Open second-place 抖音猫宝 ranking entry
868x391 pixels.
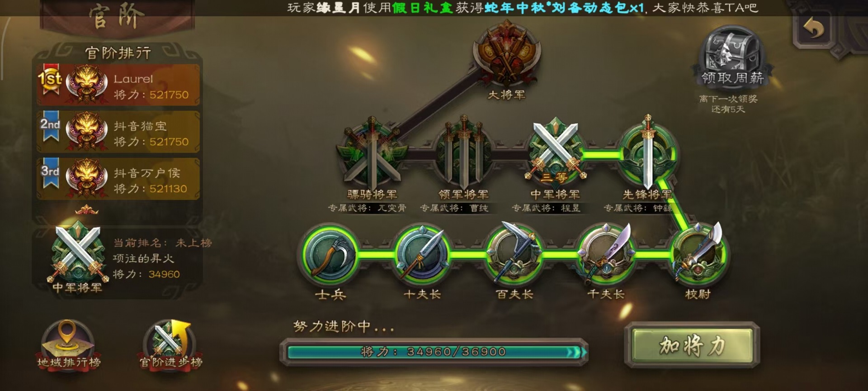point(118,132)
